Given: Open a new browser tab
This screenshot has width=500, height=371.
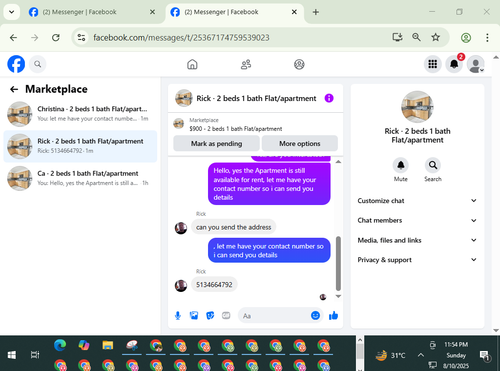Looking at the screenshot, I should 316,12.
